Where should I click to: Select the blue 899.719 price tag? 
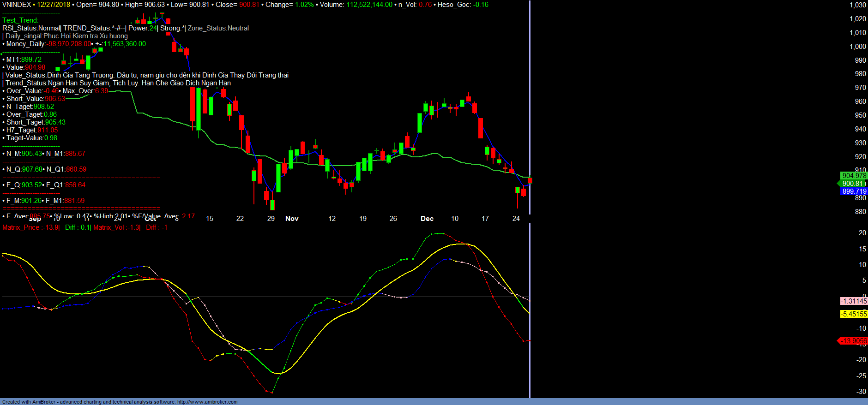click(x=854, y=191)
